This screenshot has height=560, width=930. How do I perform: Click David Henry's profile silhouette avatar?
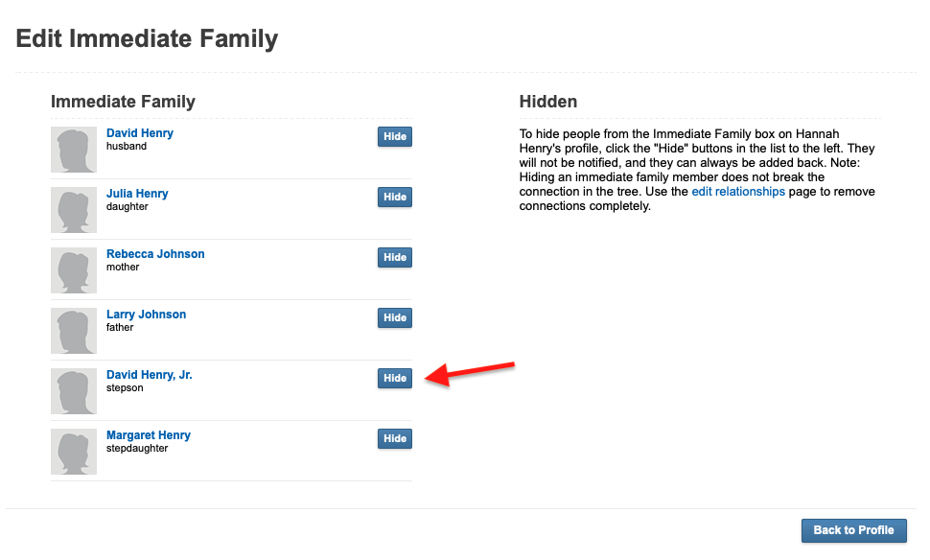click(74, 150)
